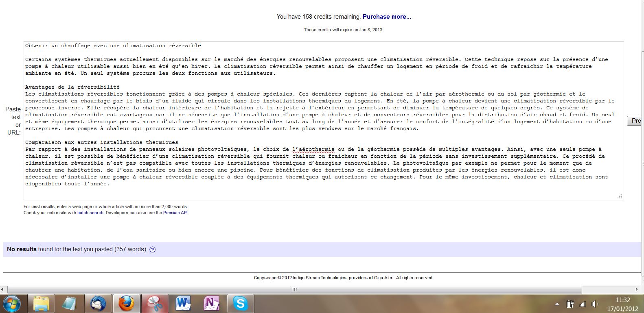This screenshot has height=313, width=644.
Task: Open the Snipping Tool in taskbar
Action: coord(155,304)
